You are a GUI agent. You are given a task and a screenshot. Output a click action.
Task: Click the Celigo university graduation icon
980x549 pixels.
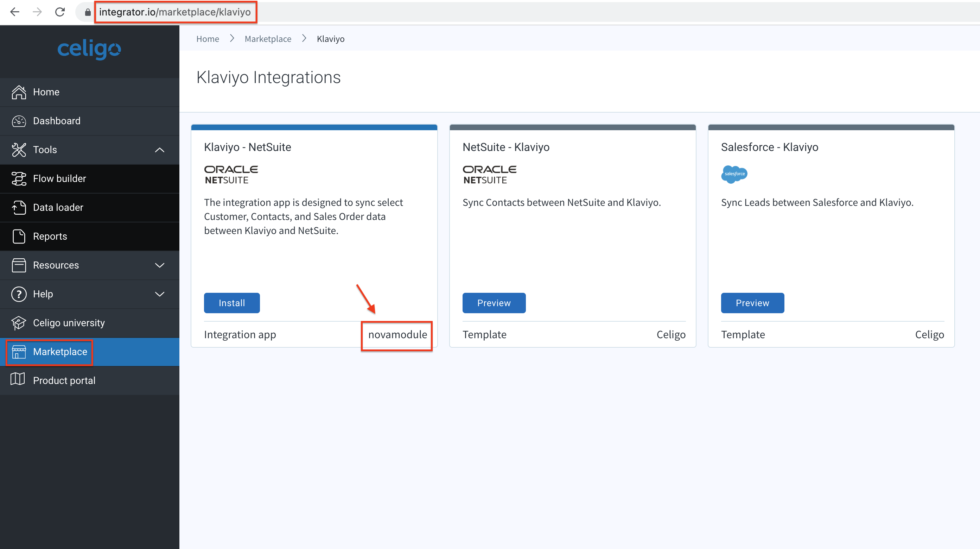[x=19, y=323]
